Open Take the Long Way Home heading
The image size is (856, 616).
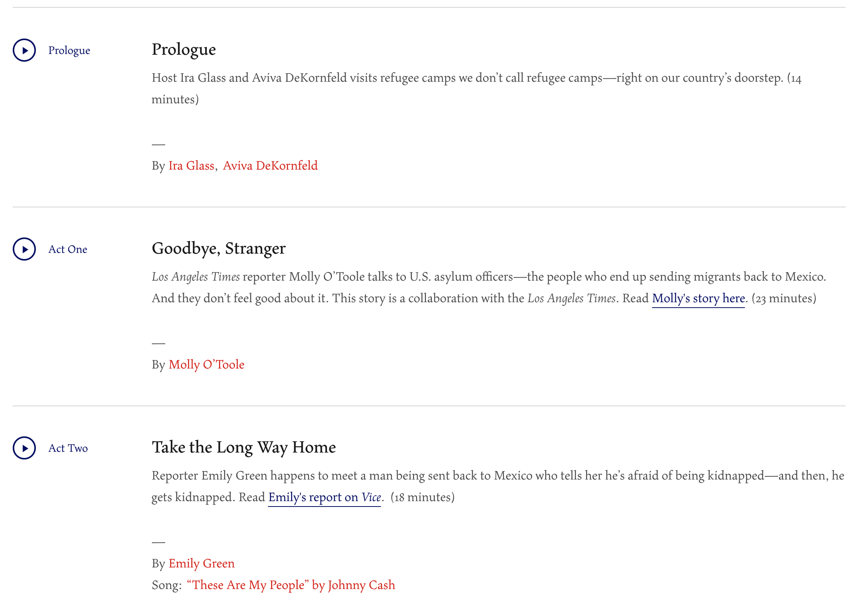(x=244, y=448)
